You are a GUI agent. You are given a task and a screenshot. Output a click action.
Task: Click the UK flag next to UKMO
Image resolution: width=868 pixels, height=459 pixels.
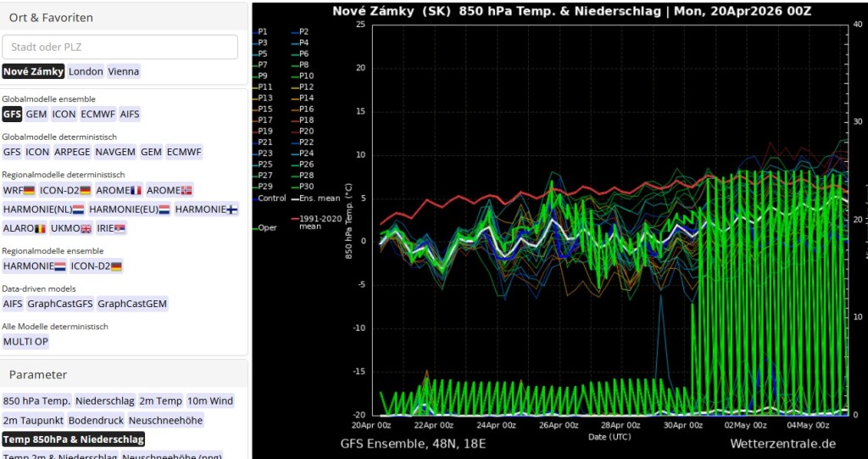(86, 229)
